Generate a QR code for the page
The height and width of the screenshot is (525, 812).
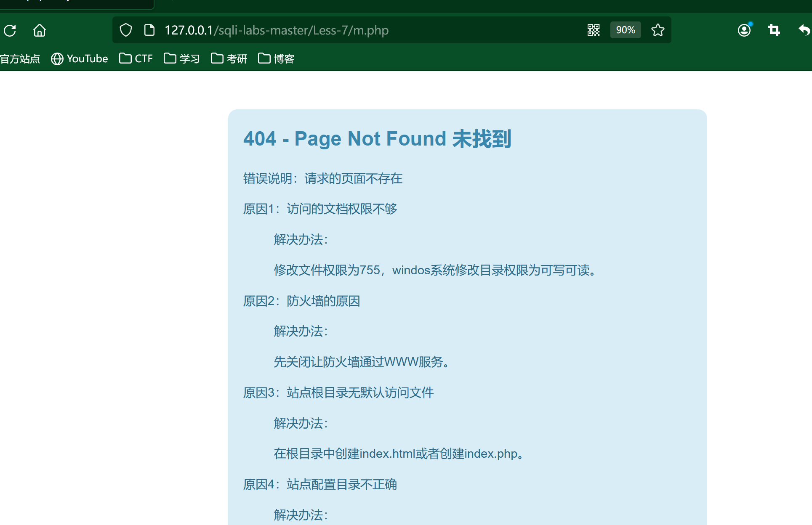click(x=594, y=30)
